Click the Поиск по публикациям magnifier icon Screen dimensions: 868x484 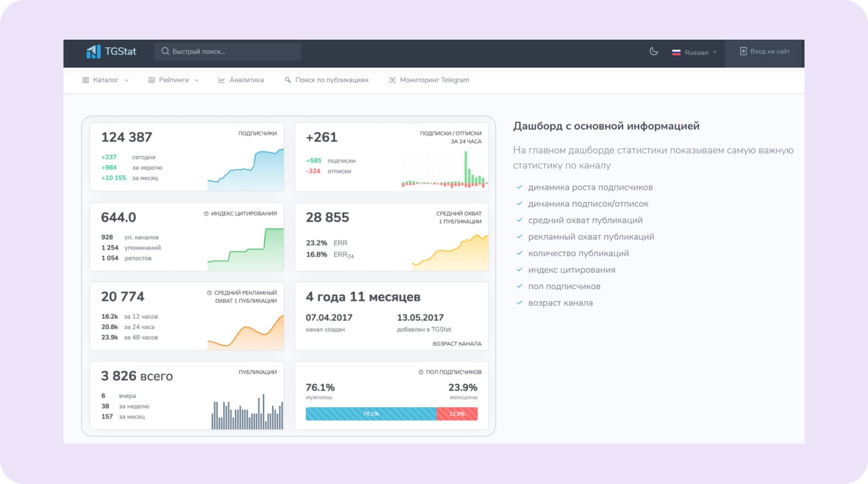click(288, 80)
